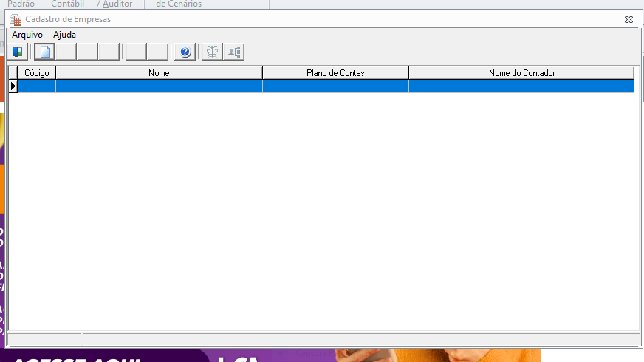Image resolution: width=644 pixels, height=362 pixels.
Task: Click the grayed hierarchy chart toolbar icon
Action: click(x=235, y=52)
